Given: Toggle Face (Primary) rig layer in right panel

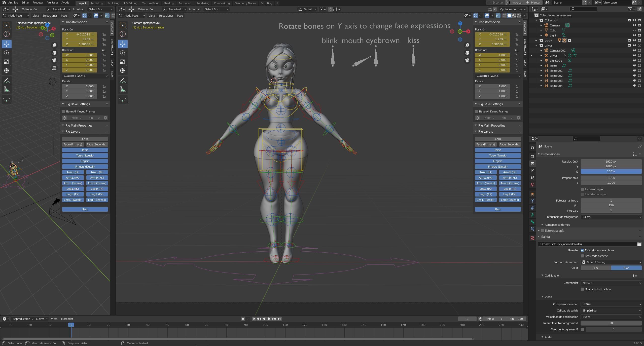Looking at the screenshot, I should click(x=486, y=144).
